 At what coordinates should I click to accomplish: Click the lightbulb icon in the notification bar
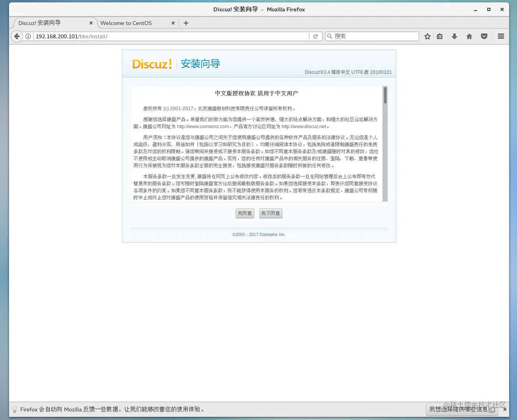tap(14, 409)
